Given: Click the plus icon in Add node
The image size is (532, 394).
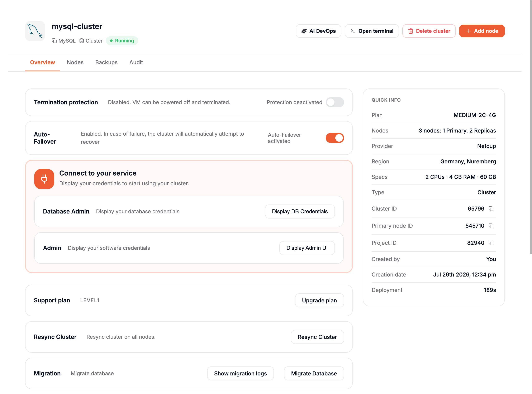Looking at the screenshot, I should click(469, 31).
